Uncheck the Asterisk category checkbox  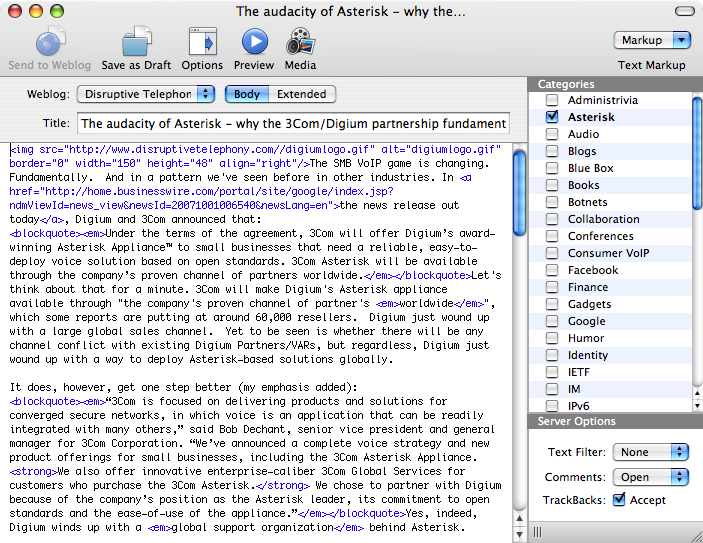click(x=552, y=117)
